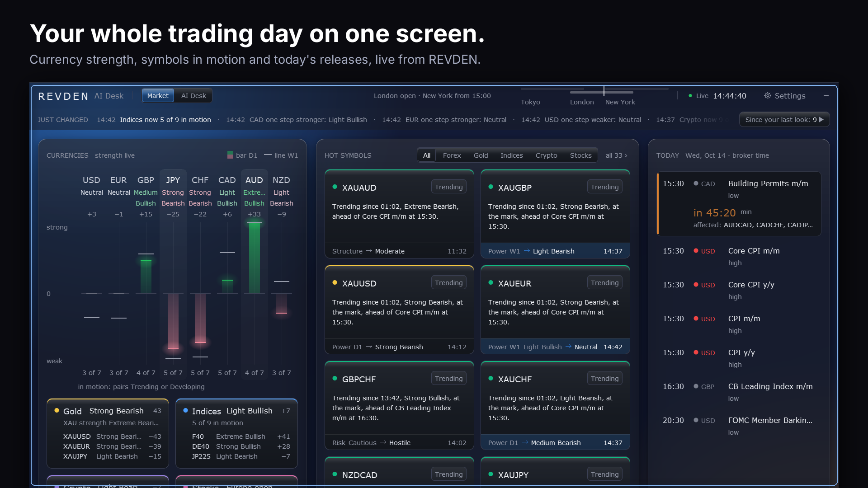Click the Trending badge on GBPCHF card

[448, 379]
